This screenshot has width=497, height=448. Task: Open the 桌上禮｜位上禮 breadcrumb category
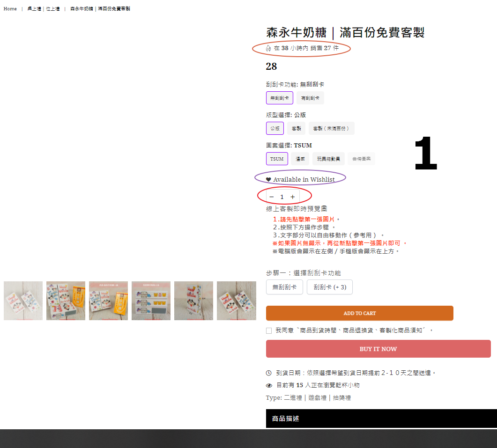coord(44,8)
